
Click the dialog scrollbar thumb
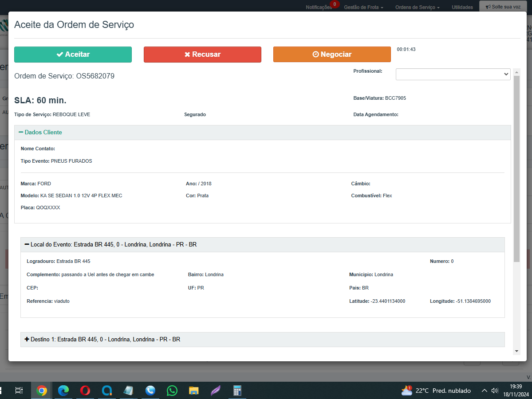(x=517, y=169)
